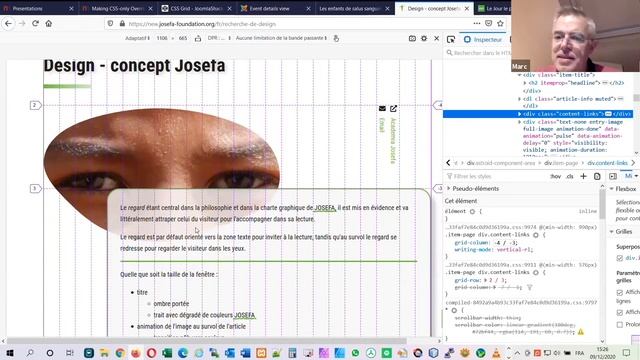Viewport: 640px width, 360px height.
Task: Add a new CSS rule with plus
Action: [x=583, y=176]
